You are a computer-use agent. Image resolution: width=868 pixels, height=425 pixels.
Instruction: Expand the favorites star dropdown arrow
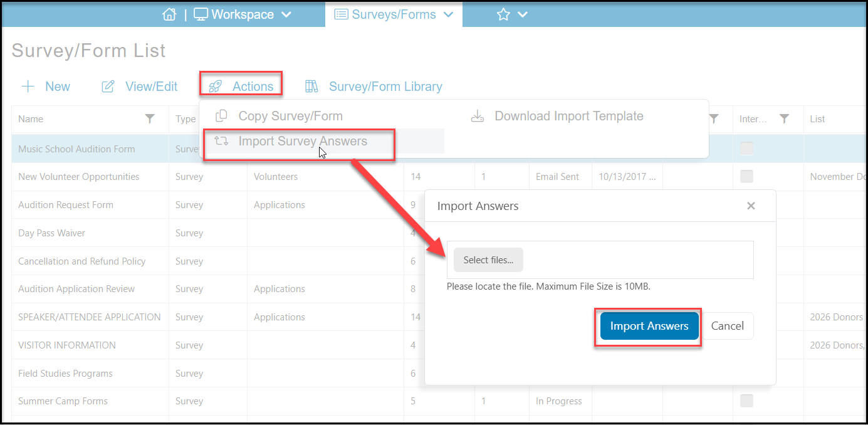click(523, 14)
